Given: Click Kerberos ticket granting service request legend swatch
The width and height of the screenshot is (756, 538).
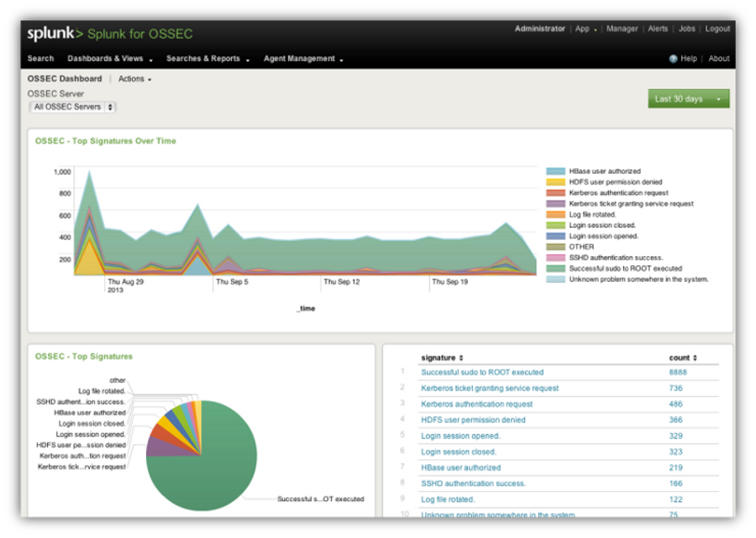Looking at the screenshot, I should (555, 204).
